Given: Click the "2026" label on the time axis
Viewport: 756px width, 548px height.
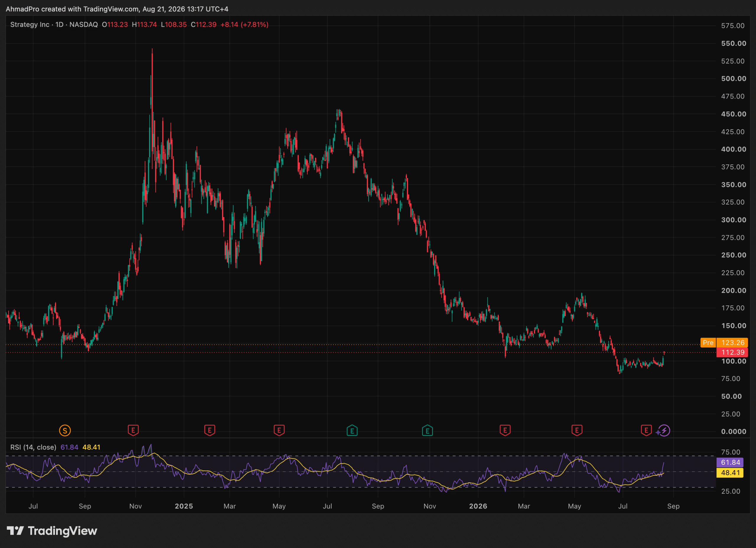Looking at the screenshot, I should pos(478,506).
